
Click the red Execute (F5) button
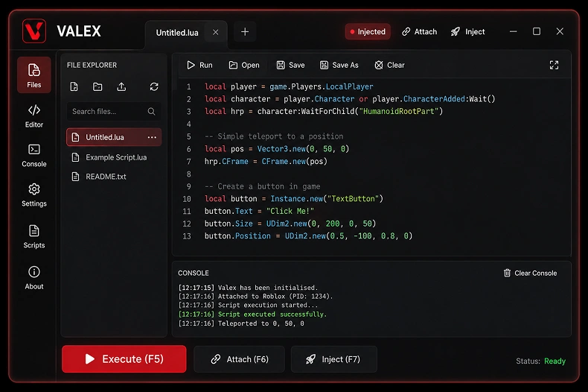coord(124,359)
